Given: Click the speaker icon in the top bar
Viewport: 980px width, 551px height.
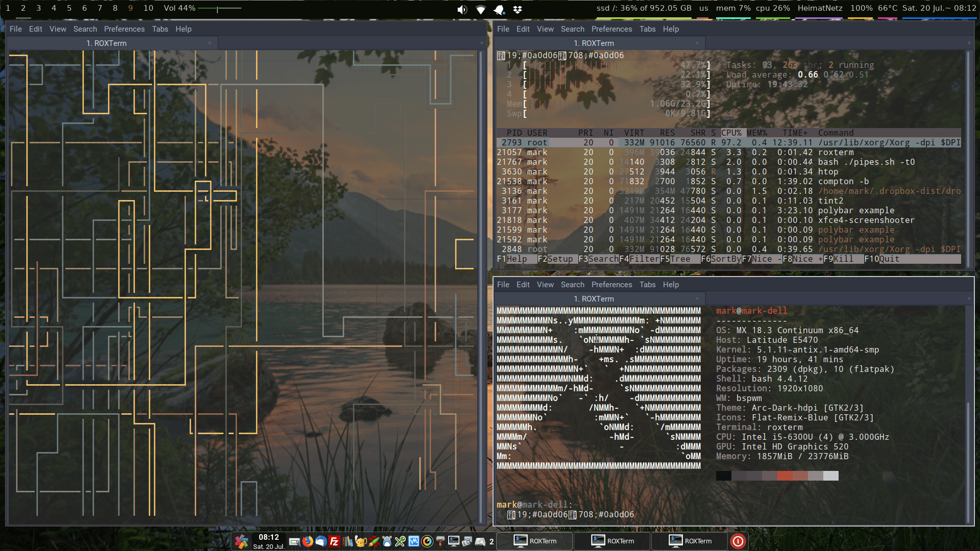Looking at the screenshot, I should click(x=462, y=9).
